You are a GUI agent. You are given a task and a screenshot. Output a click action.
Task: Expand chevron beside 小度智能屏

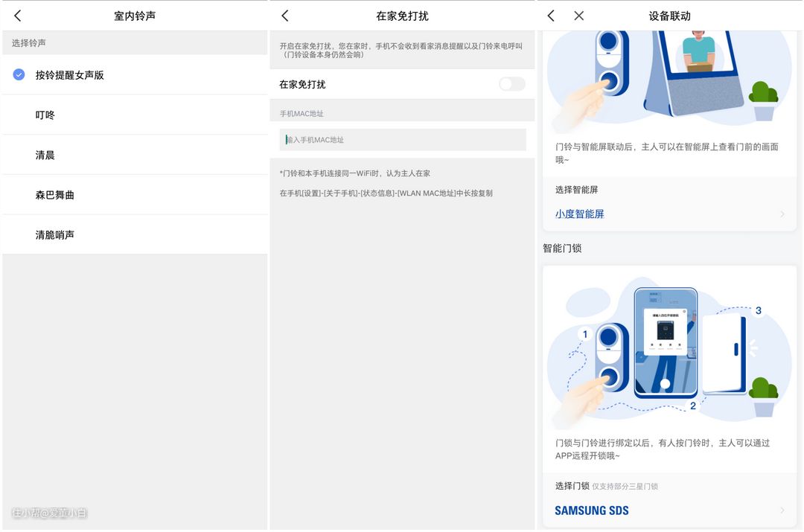[x=782, y=214]
